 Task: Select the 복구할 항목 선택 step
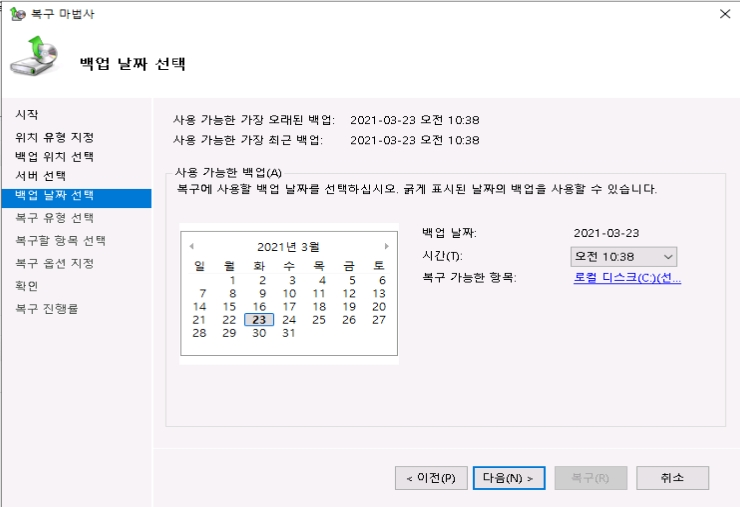60,240
